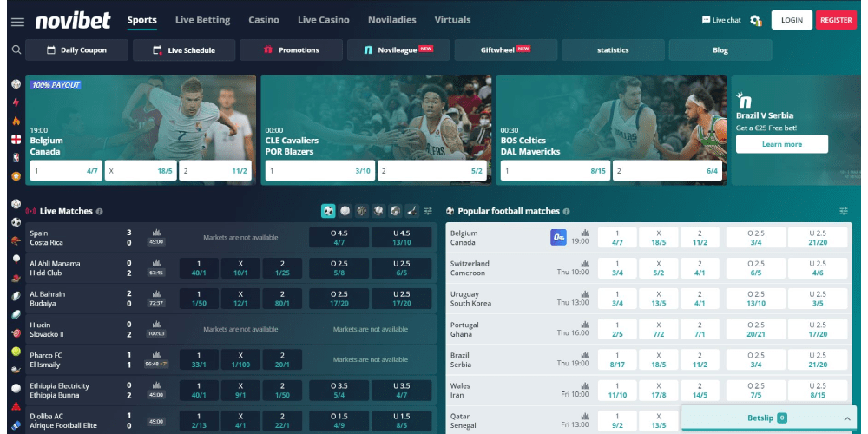The height and width of the screenshot is (434, 868).
Task: Click the search magnifier icon
Action: pyautogui.click(x=16, y=50)
